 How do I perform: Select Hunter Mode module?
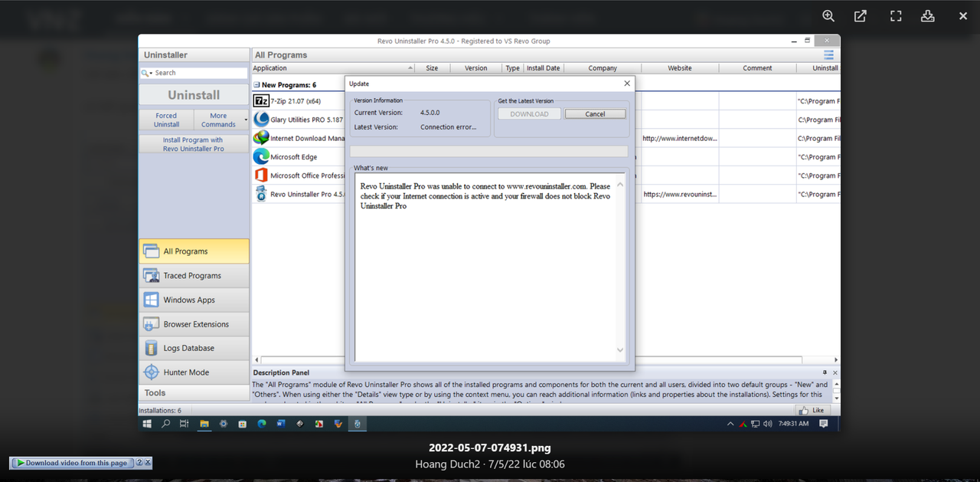pyautogui.click(x=194, y=372)
